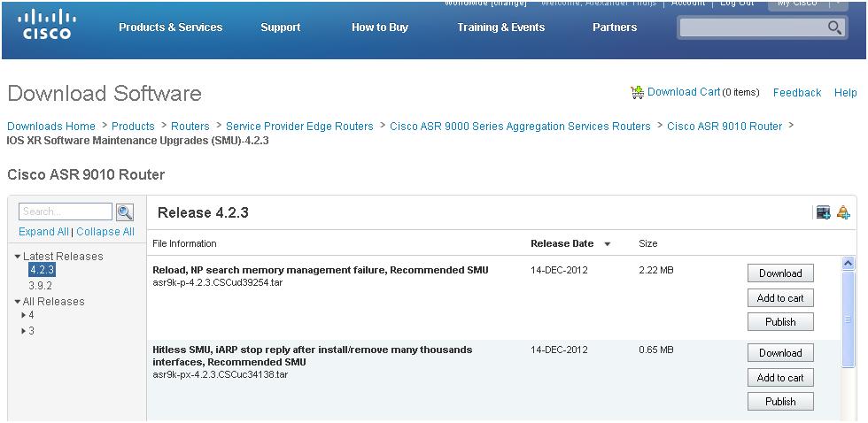Viewport: 868px width, 423px height.
Task: Click the Collapse All link
Action: [x=105, y=232]
